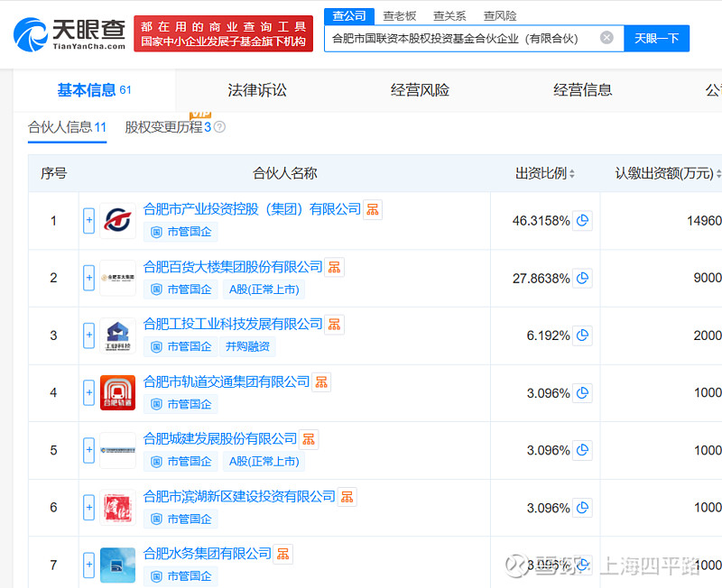
Task: Click help icon beside 股权变更历程
Action: 220,127
